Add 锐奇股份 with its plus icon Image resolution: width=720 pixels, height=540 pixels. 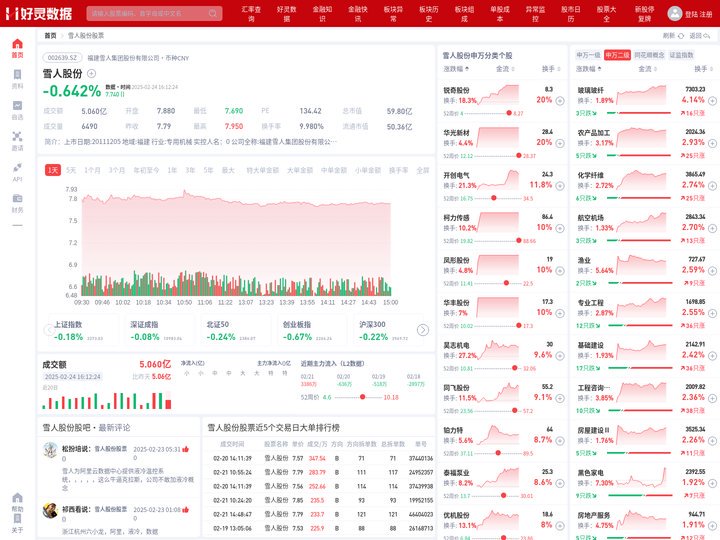click(x=560, y=101)
